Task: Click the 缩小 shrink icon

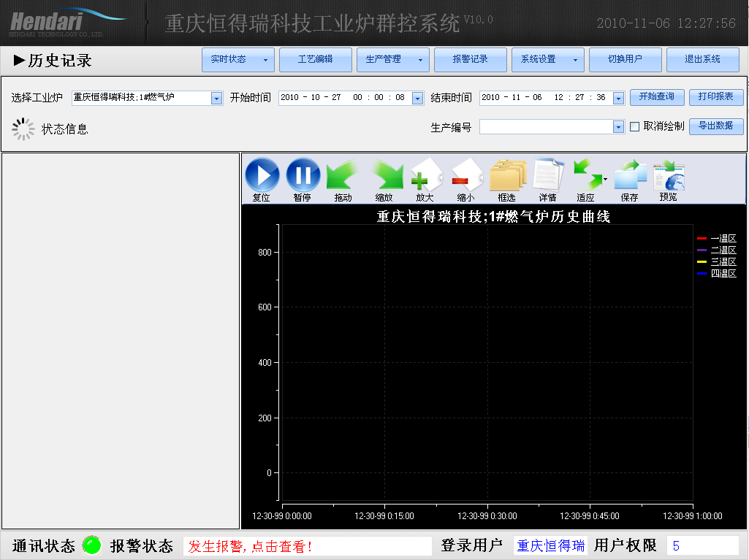Action: pos(467,175)
